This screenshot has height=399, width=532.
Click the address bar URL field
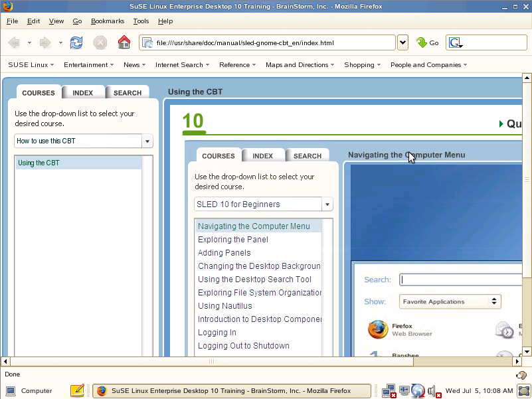267,42
